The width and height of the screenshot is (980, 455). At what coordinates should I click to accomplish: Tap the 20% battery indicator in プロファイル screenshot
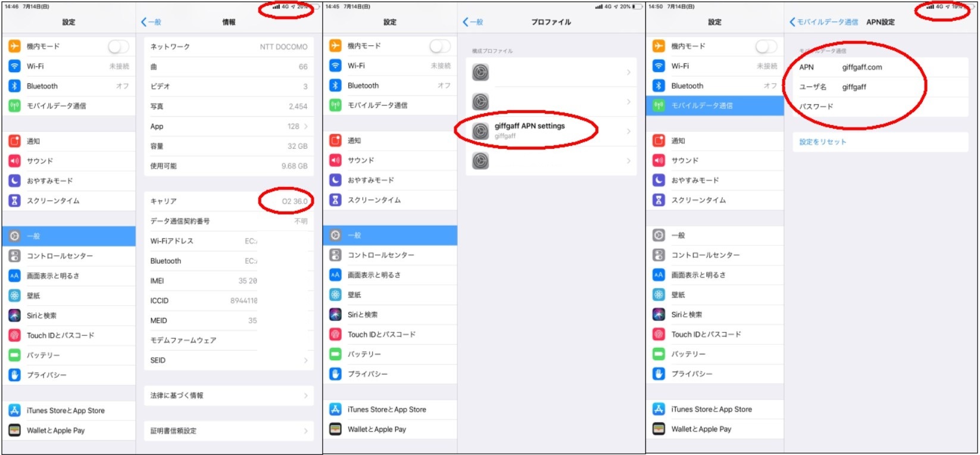(631, 7)
